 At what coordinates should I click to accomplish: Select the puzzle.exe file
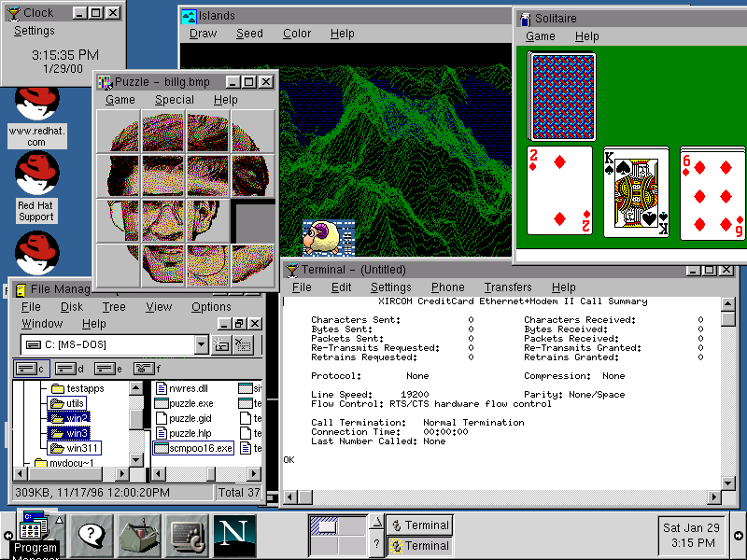tap(184, 403)
